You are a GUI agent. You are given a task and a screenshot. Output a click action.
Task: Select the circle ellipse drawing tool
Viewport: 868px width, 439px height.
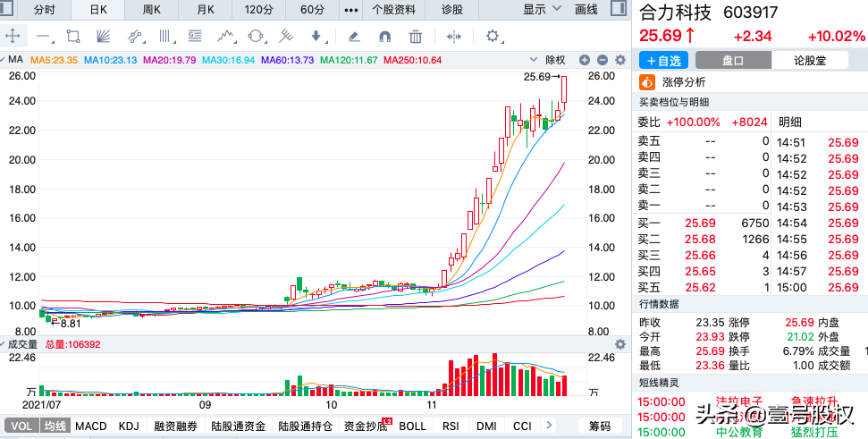(x=256, y=37)
